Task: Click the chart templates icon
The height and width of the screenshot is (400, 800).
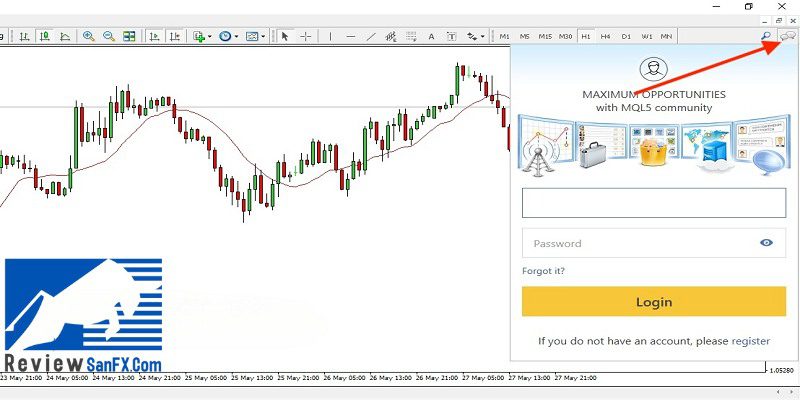Action: 252,36
